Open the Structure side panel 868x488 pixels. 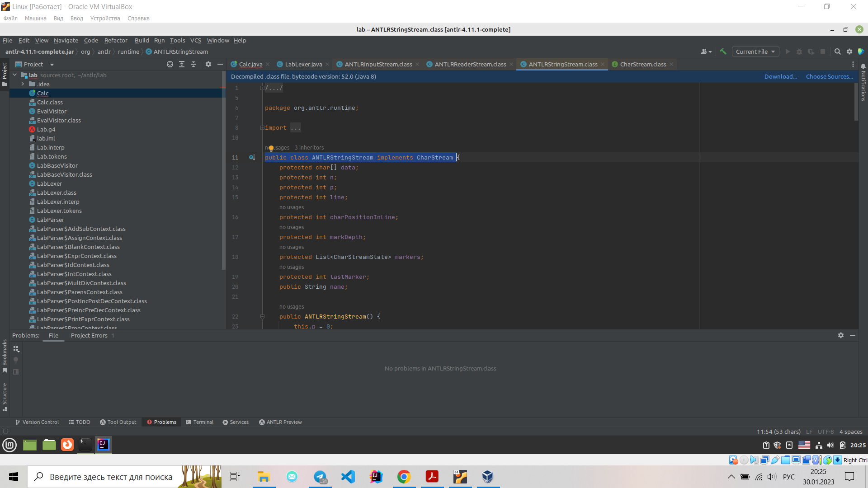[x=5, y=397]
